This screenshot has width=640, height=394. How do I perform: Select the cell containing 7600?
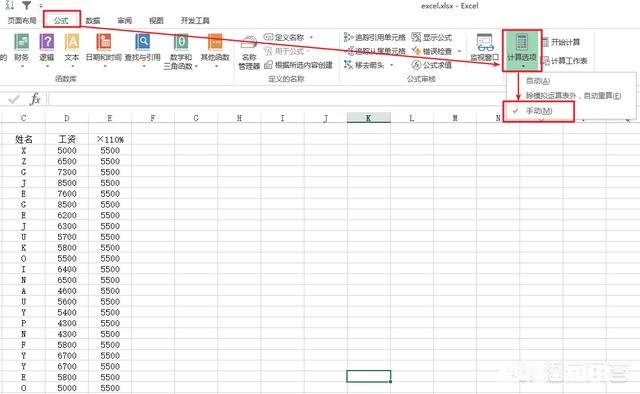67,194
